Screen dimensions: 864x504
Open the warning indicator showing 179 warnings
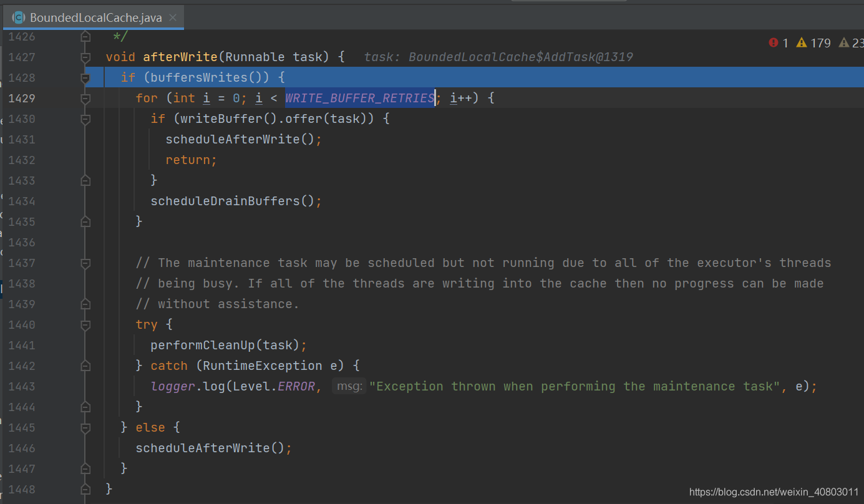tap(813, 42)
